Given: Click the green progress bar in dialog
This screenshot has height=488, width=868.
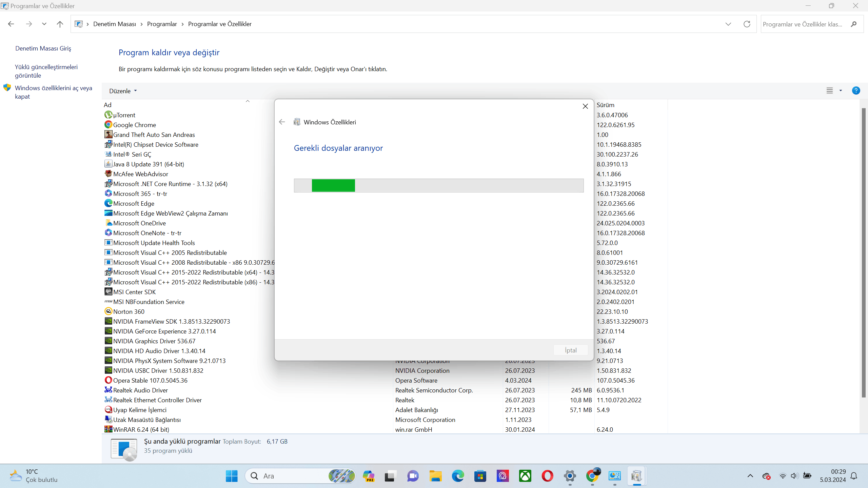Looking at the screenshot, I should (x=333, y=186).
